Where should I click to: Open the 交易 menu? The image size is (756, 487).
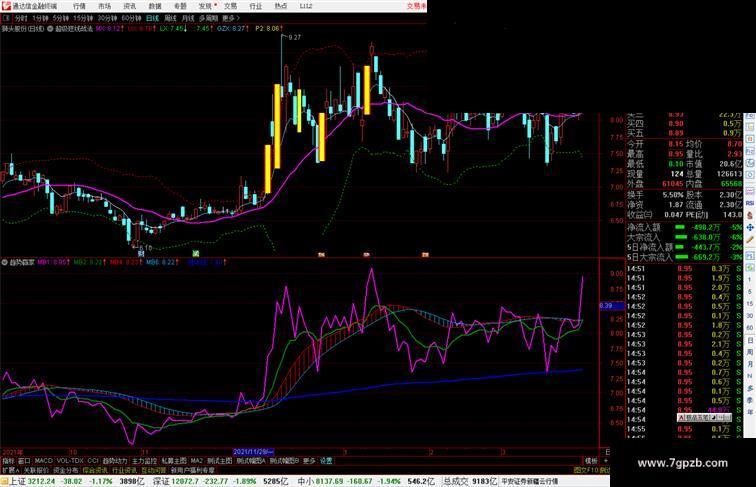tap(230, 6)
